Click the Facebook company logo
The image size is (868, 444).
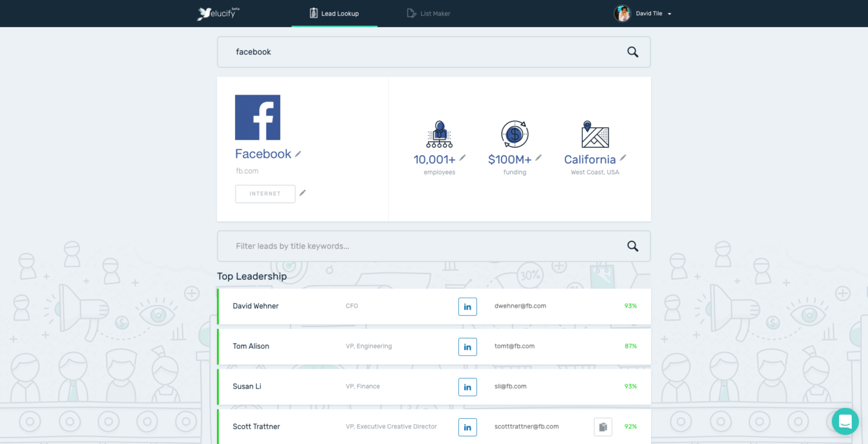coord(257,117)
